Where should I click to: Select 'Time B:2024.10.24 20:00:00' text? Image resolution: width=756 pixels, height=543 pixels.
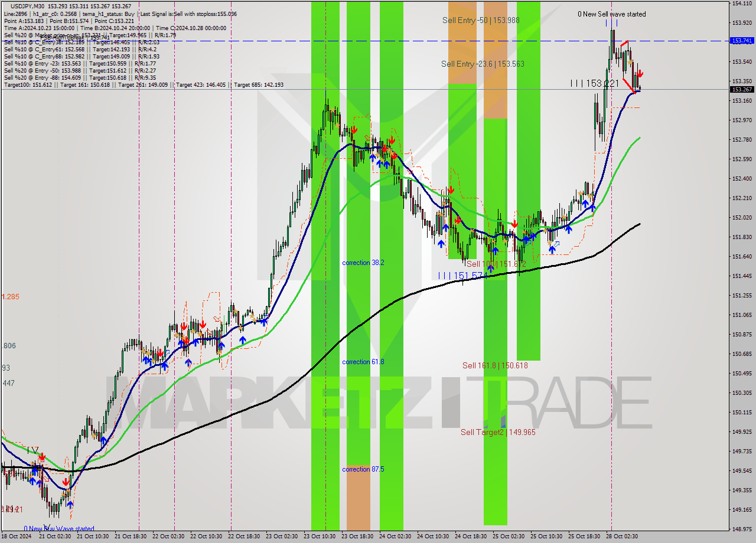coord(115,28)
